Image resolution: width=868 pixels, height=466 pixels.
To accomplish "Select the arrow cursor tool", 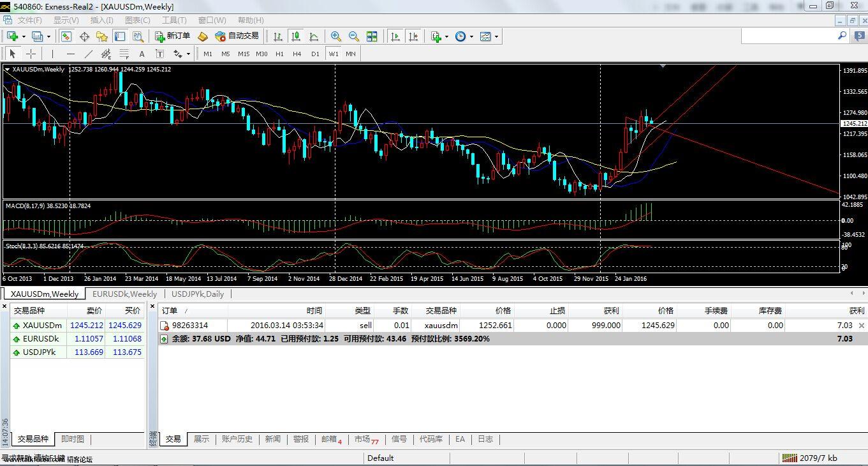I will (x=13, y=54).
